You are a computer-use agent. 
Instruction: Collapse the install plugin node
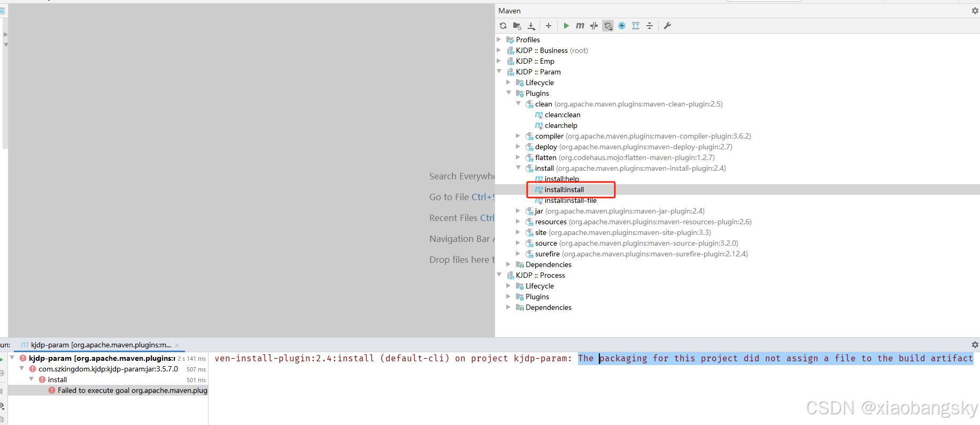[518, 168]
